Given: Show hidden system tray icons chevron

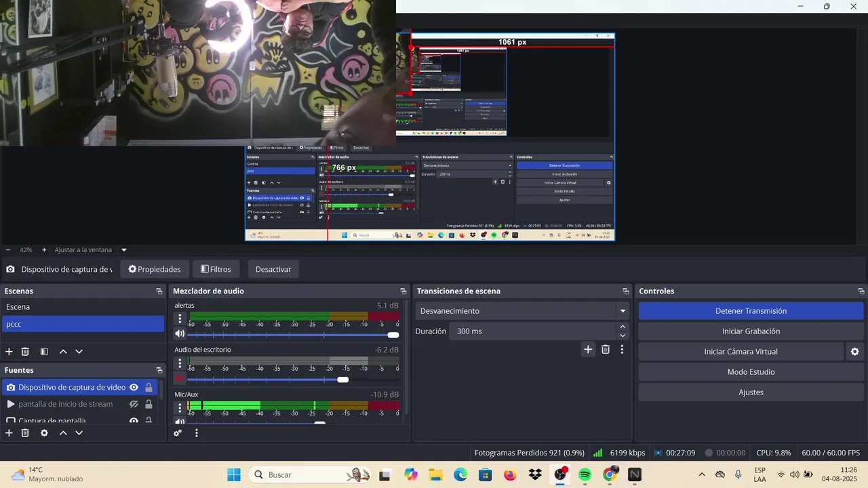Looking at the screenshot, I should (x=702, y=474).
